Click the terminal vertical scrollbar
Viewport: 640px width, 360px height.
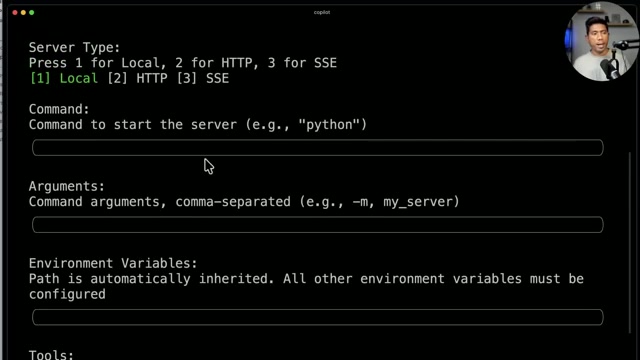point(630,243)
